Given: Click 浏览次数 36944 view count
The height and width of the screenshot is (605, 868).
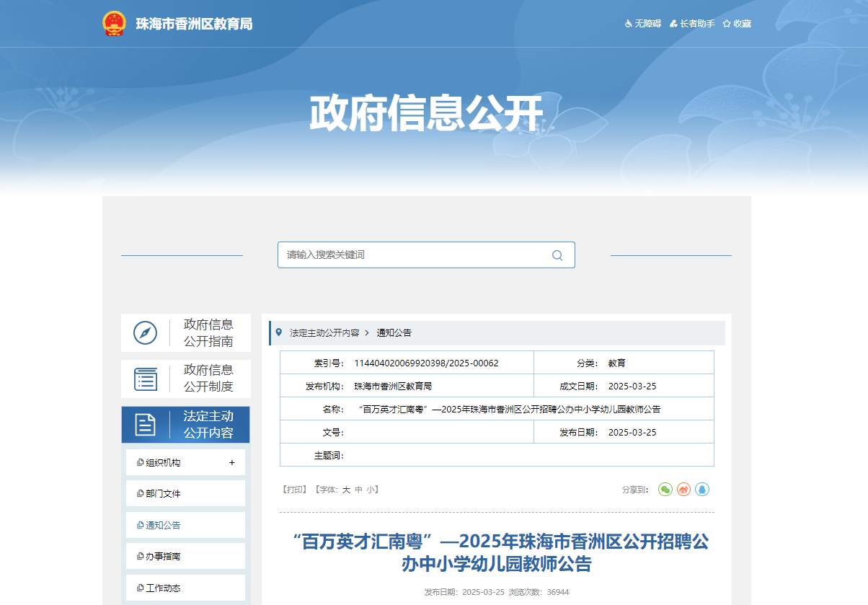Looking at the screenshot, I should click(539, 592).
